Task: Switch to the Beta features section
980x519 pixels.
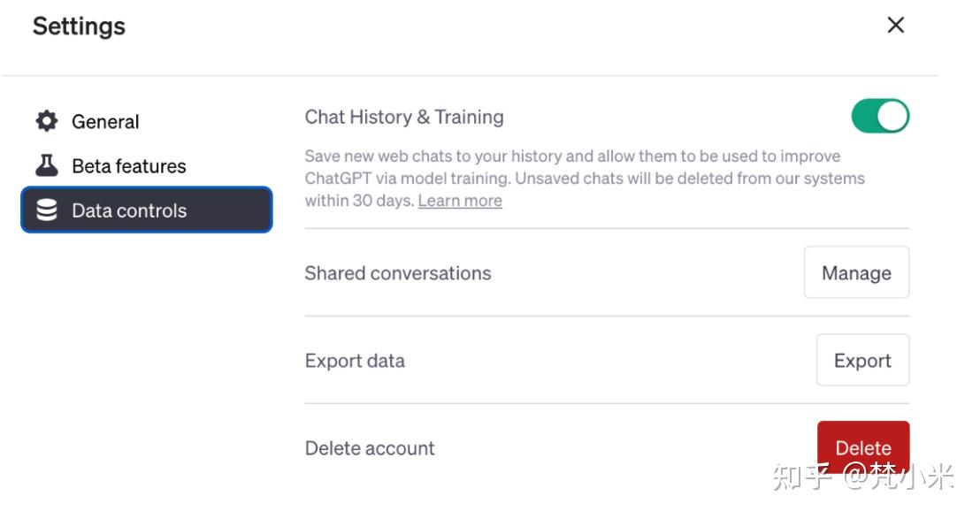Action: pos(129,165)
